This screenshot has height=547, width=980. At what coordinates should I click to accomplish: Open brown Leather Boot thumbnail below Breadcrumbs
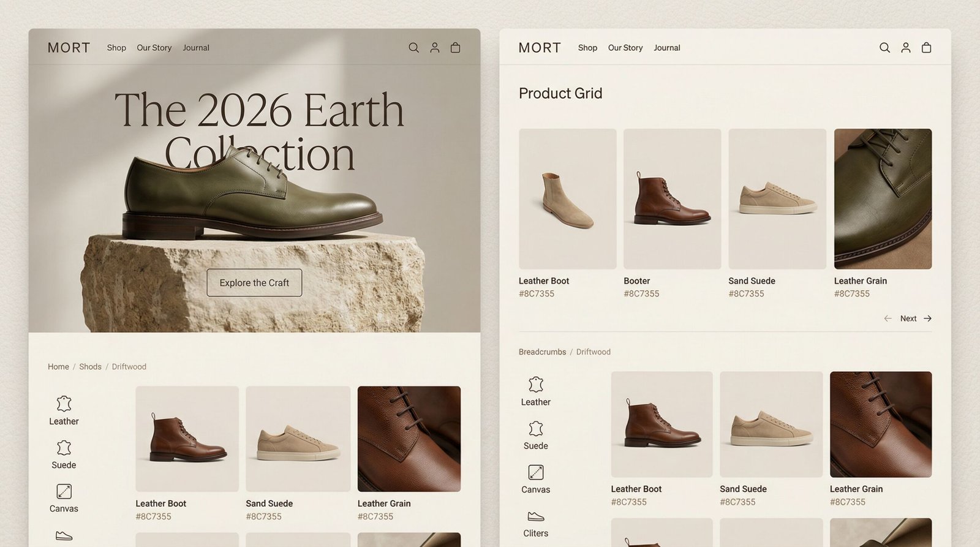pos(661,424)
